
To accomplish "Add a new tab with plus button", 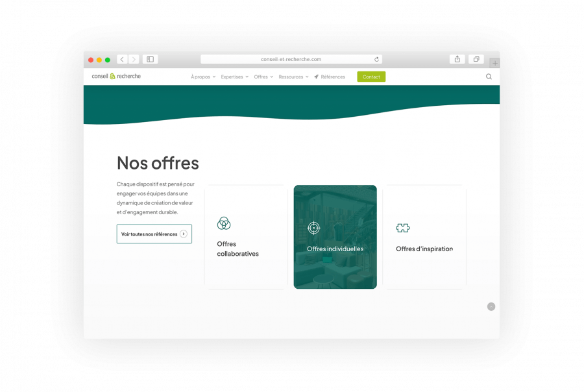I will 495,63.
